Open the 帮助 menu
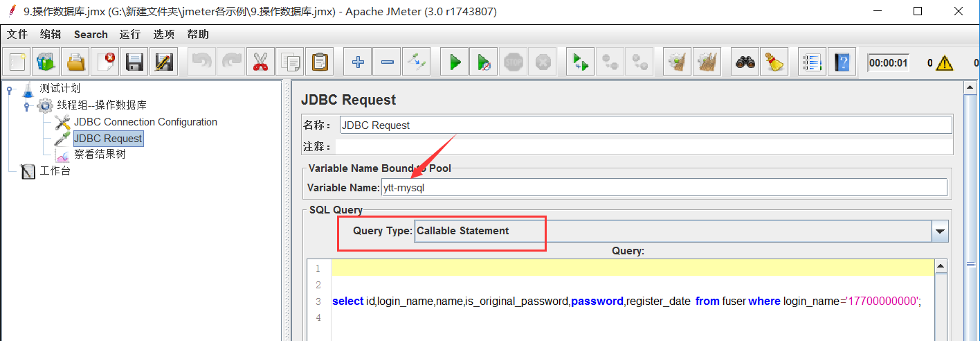 click(198, 34)
